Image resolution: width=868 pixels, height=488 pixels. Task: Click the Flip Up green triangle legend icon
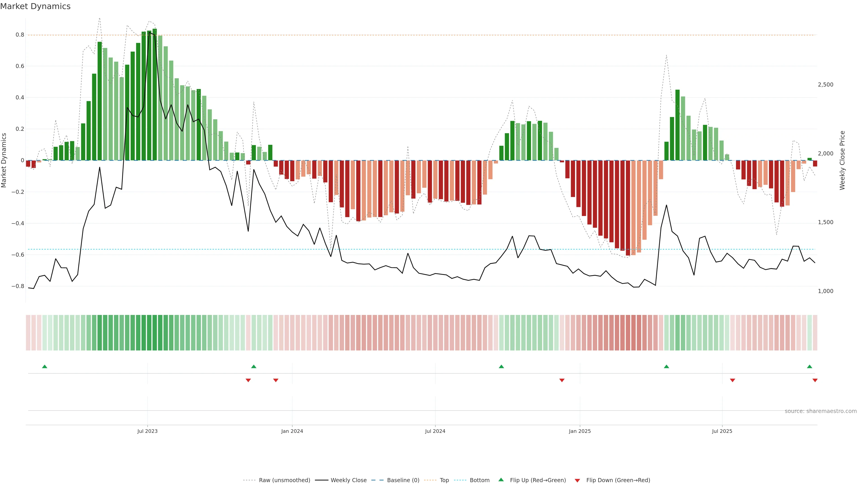(x=501, y=480)
